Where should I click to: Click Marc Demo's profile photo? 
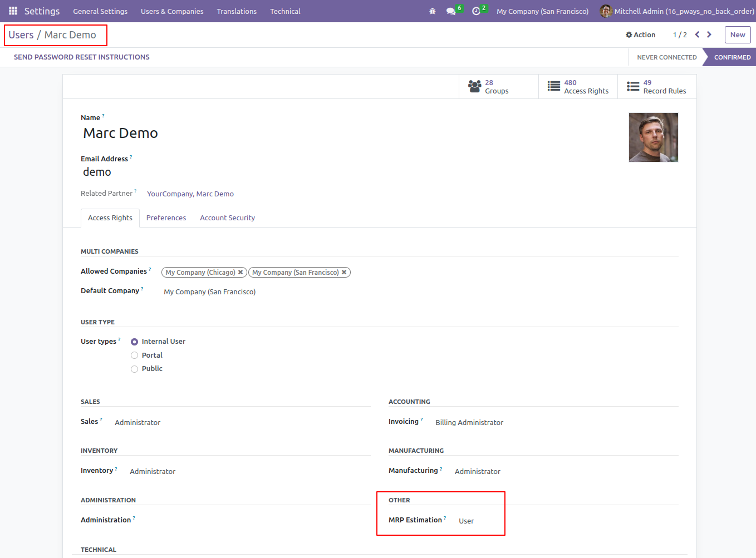pyautogui.click(x=654, y=137)
